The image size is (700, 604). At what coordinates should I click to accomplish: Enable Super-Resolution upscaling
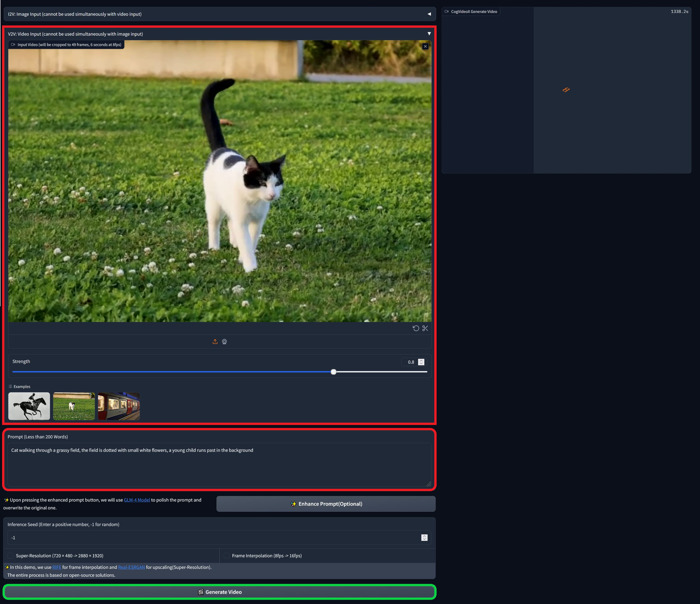tap(10, 555)
